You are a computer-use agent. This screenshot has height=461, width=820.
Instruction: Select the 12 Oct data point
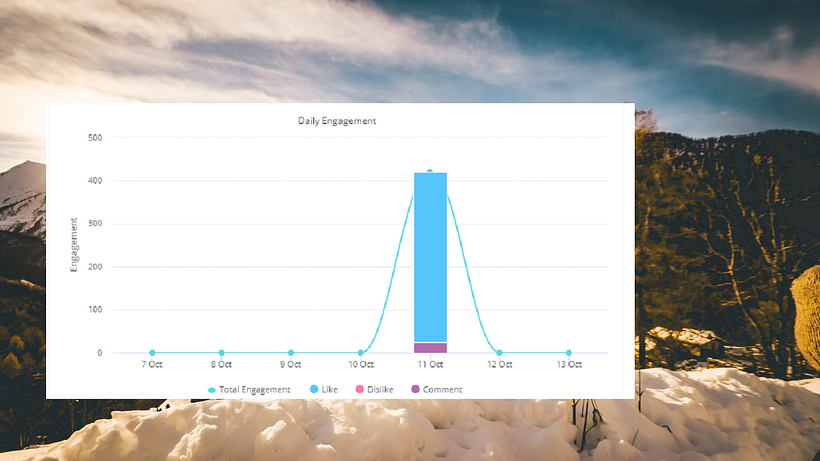coord(499,353)
